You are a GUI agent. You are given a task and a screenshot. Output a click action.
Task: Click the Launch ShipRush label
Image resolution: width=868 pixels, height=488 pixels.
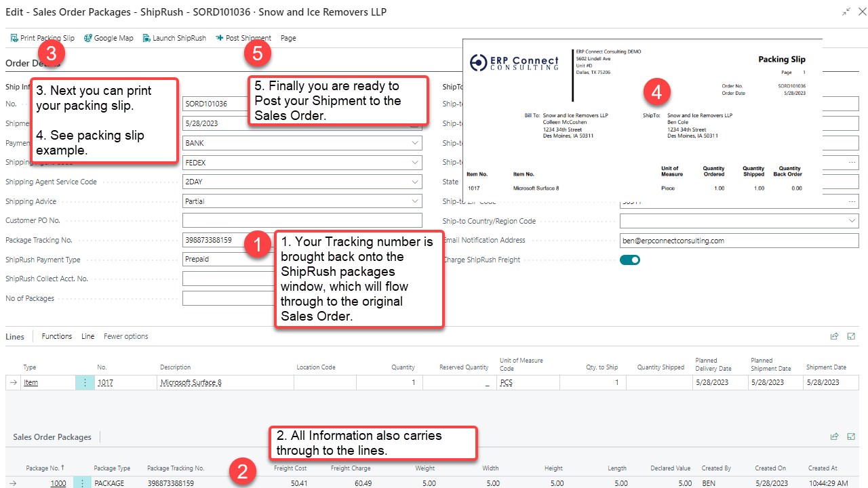pyautogui.click(x=179, y=38)
